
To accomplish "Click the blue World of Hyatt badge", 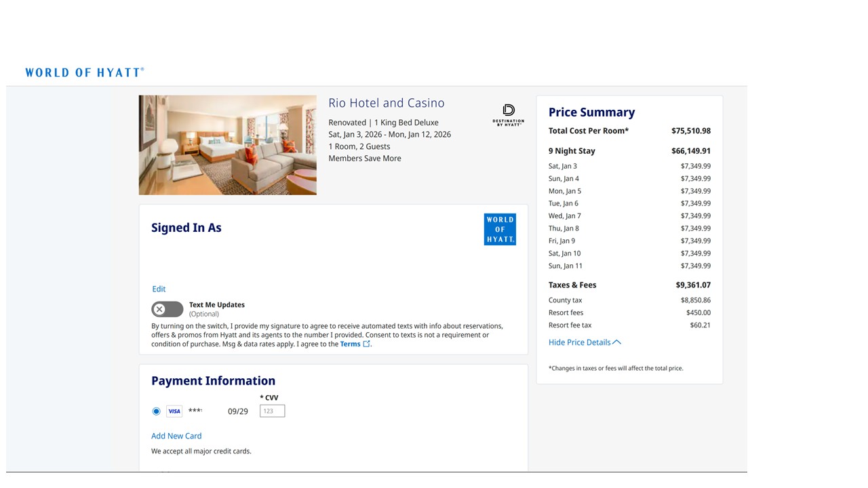I will pyautogui.click(x=500, y=229).
